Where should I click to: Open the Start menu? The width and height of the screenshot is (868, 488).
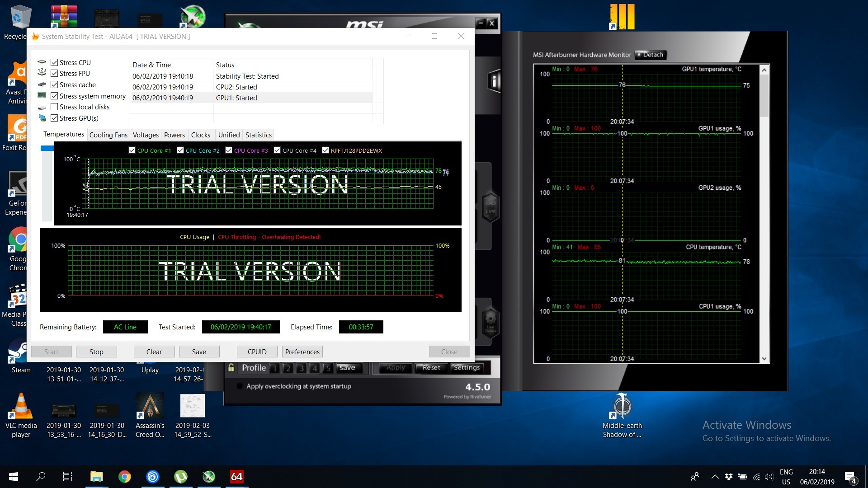coord(14,477)
